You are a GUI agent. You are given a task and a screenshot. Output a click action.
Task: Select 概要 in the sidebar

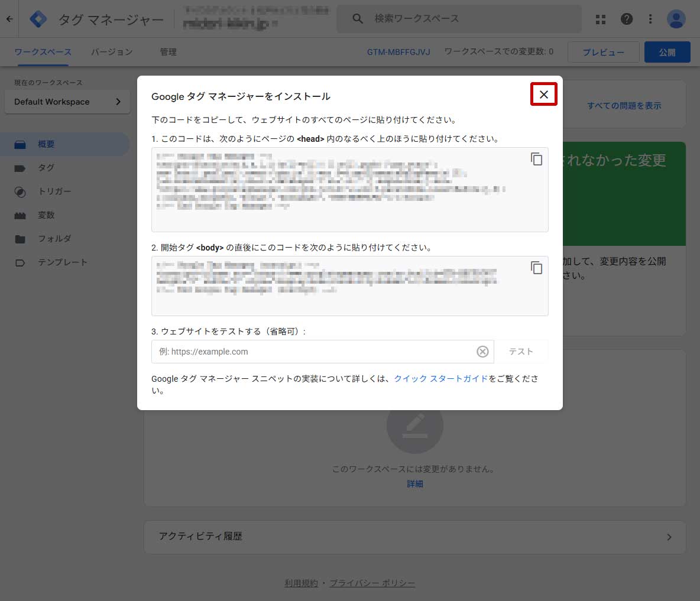point(64,144)
